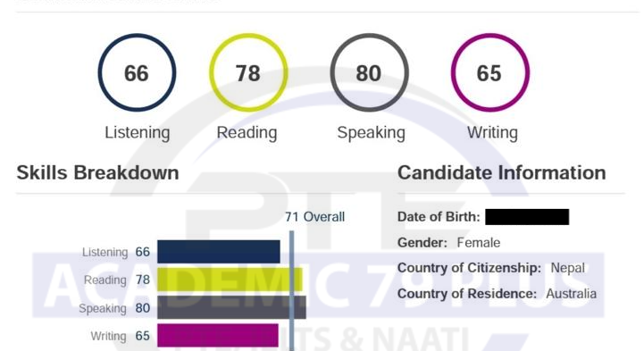Click the Reading score circle showing 78

click(x=248, y=72)
